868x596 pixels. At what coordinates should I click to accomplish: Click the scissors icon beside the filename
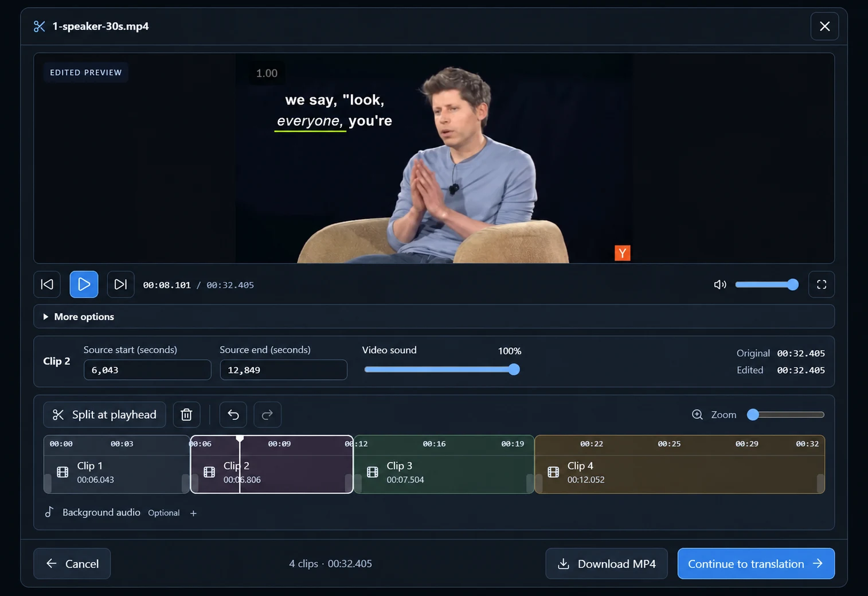[x=40, y=26]
